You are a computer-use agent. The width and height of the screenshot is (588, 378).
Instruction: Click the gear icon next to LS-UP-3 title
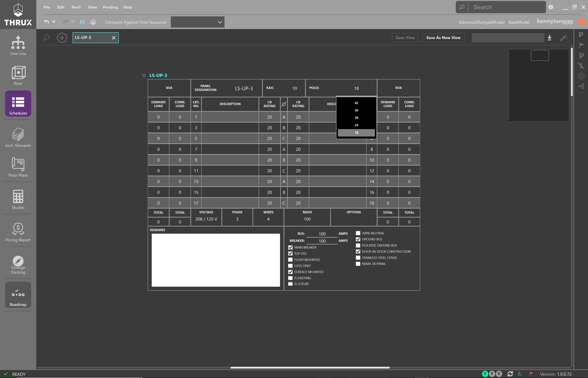tap(144, 75)
